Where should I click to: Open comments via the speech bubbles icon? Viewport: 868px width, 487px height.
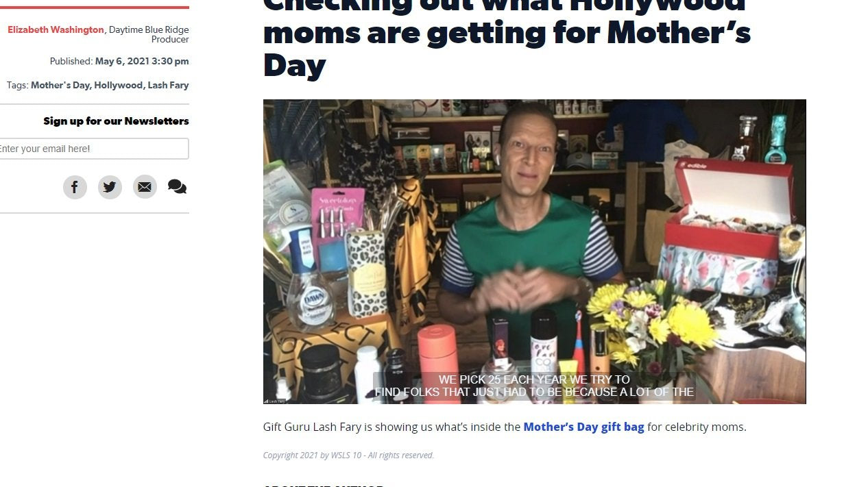[177, 186]
